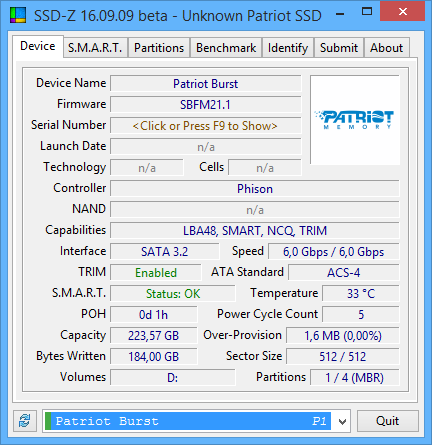This screenshot has height=445, width=432.
Task: Click the Patriot Memory logo image
Action: point(355,120)
